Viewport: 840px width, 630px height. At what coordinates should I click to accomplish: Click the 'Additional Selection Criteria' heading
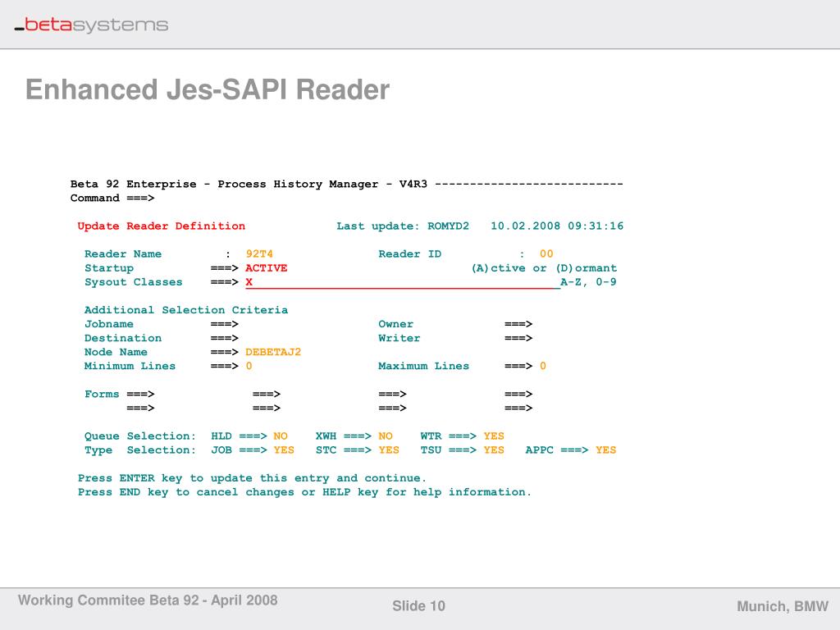(186, 310)
